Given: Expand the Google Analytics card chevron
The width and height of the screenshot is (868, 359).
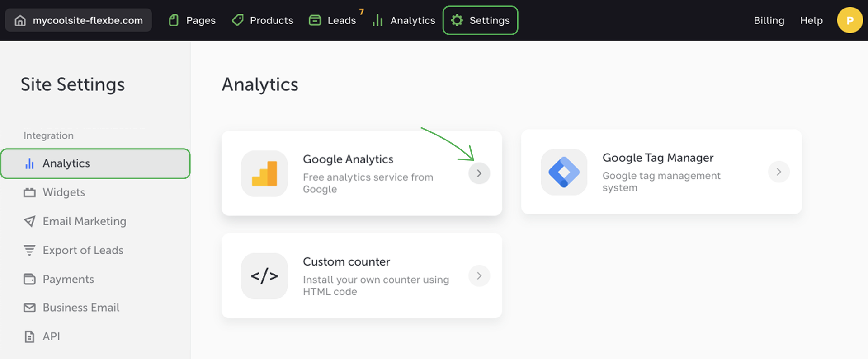Looking at the screenshot, I should point(479,173).
